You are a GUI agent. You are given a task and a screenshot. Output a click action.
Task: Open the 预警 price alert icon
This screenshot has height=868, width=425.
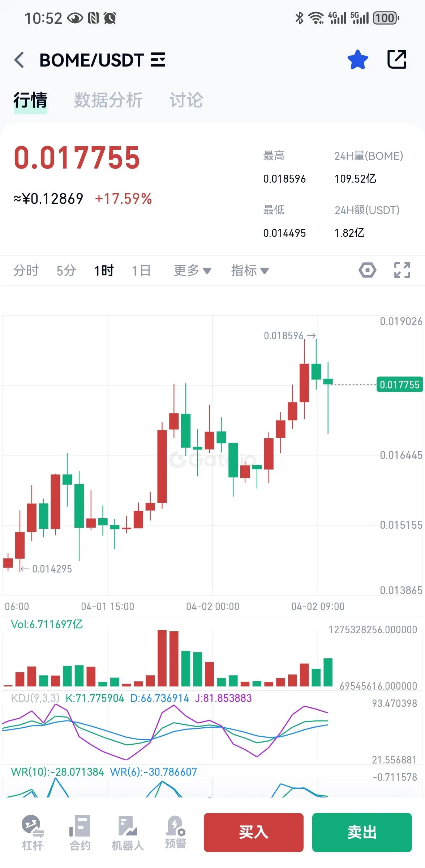176,832
